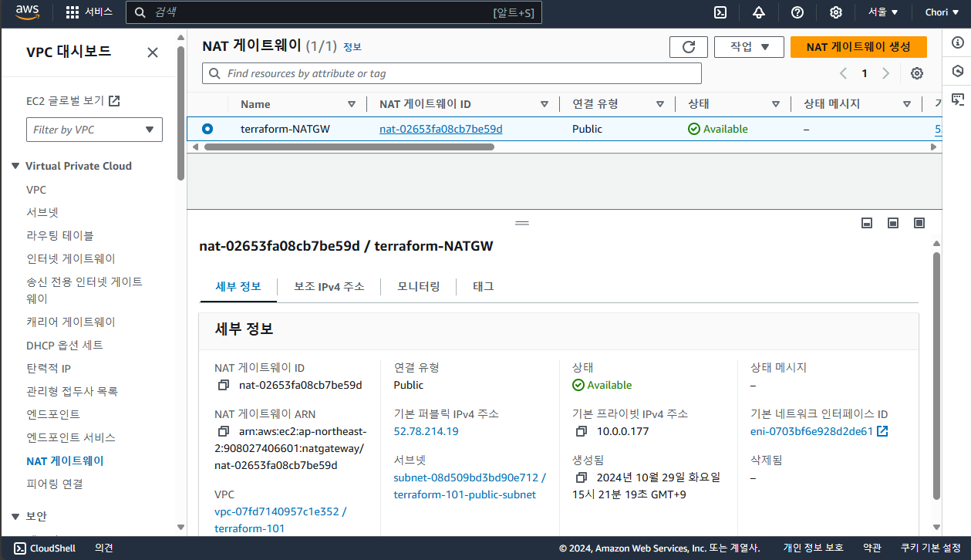Click the details panel vertical scrollbar
The height and width of the screenshot is (560, 971).
pyautogui.click(x=936, y=376)
